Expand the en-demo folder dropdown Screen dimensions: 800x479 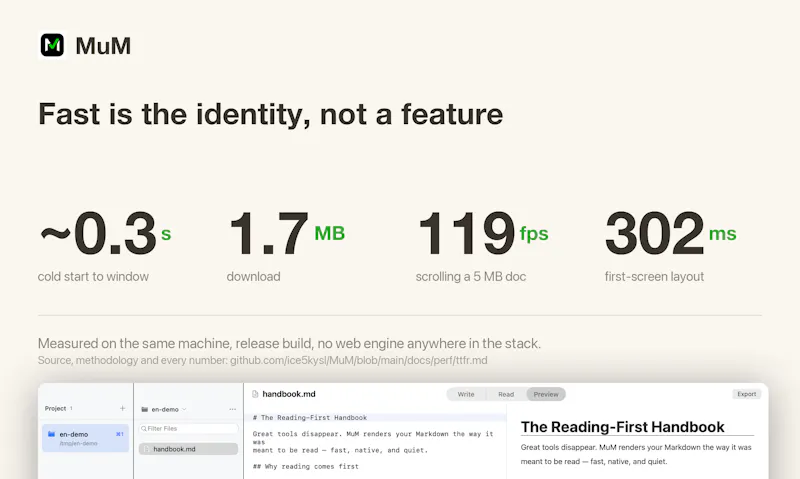(x=184, y=409)
